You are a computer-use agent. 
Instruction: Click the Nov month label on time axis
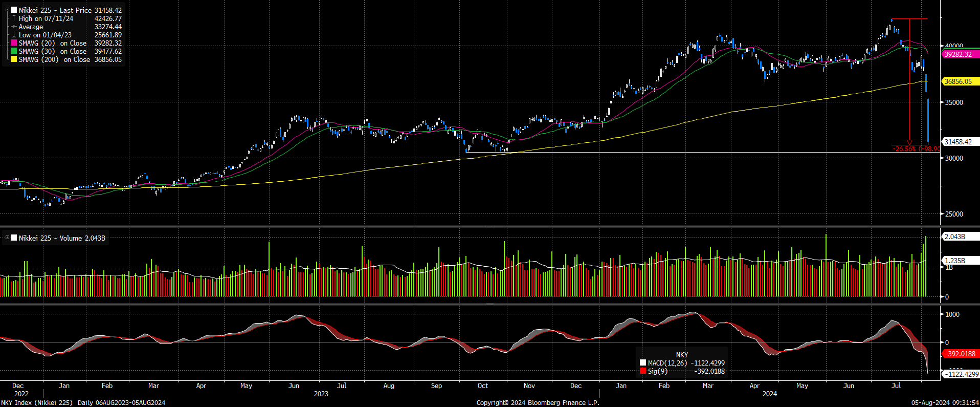point(529,385)
